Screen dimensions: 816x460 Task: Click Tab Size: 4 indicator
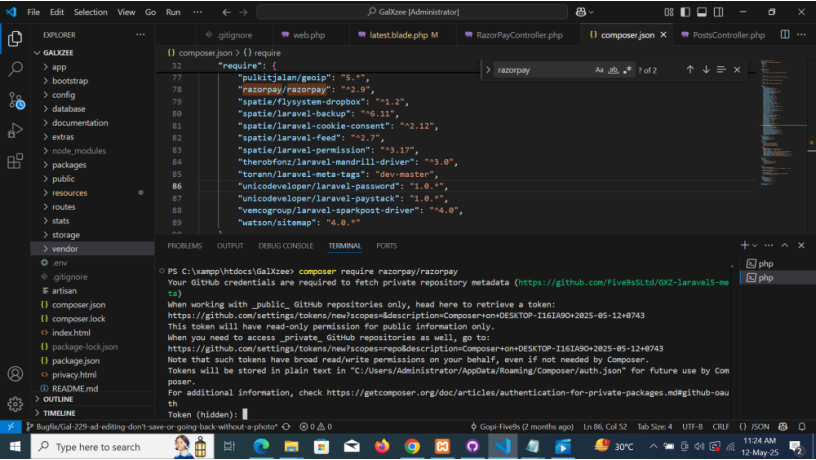(655, 426)
